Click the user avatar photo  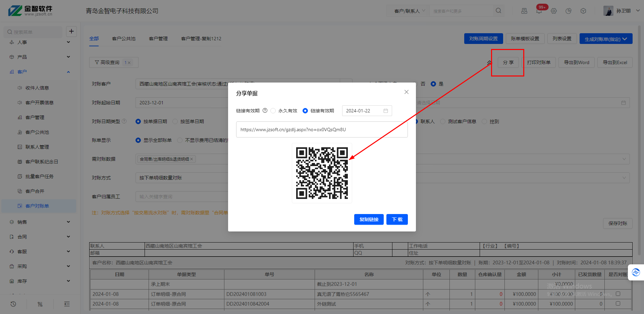click(x=608, y=11)
